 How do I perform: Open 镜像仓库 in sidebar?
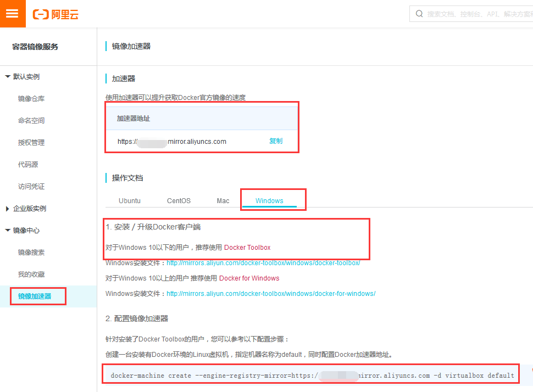click(31, 99)
